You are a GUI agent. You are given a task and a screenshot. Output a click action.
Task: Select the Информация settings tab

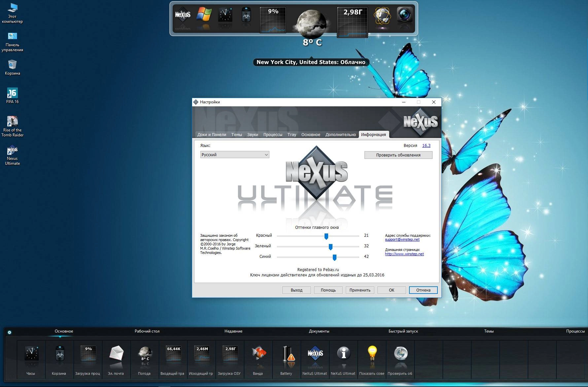[373, 134]
